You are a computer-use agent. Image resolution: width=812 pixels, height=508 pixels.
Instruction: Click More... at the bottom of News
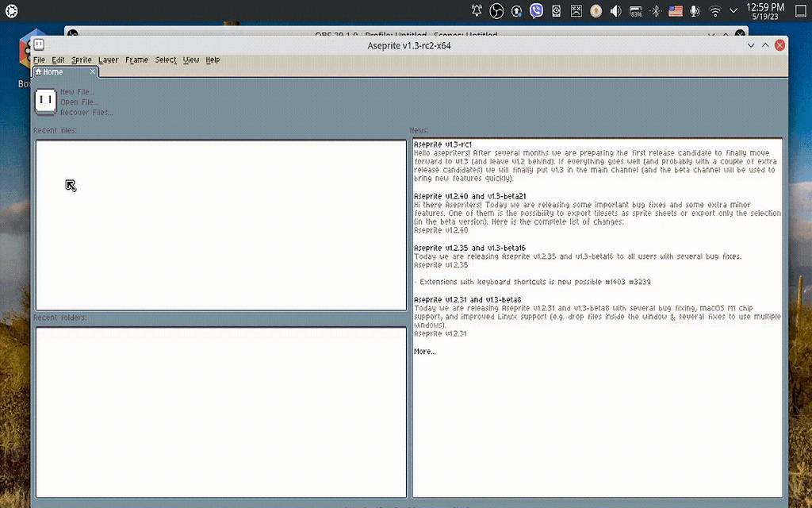(x=424, y=351)
